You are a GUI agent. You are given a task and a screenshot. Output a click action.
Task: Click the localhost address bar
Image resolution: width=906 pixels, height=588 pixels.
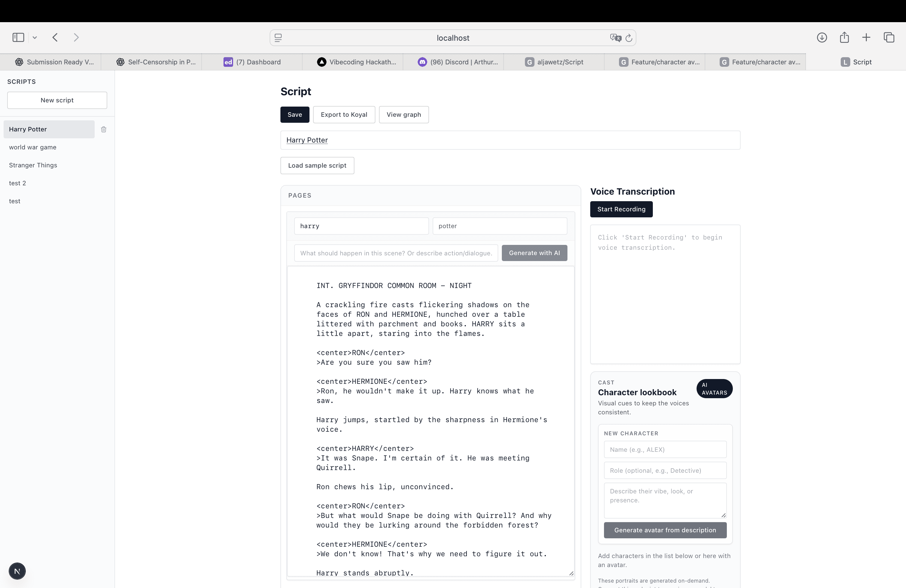(x=453, y=38)
